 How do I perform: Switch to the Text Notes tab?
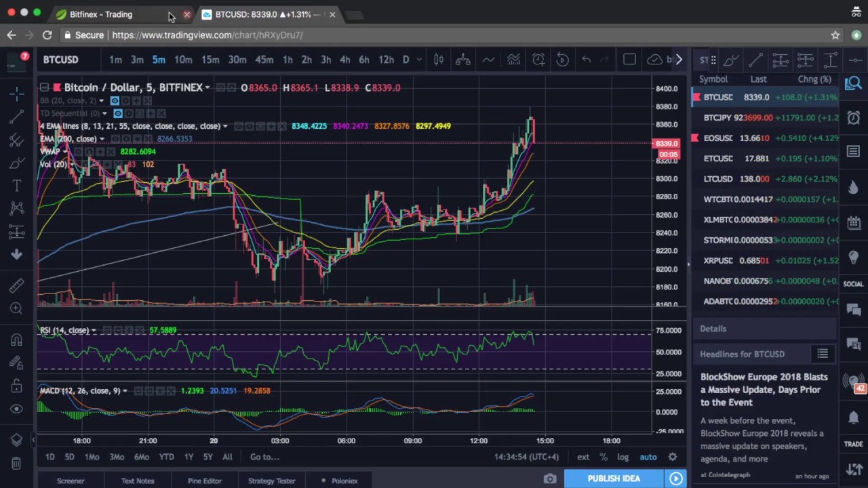coord(138,481)
